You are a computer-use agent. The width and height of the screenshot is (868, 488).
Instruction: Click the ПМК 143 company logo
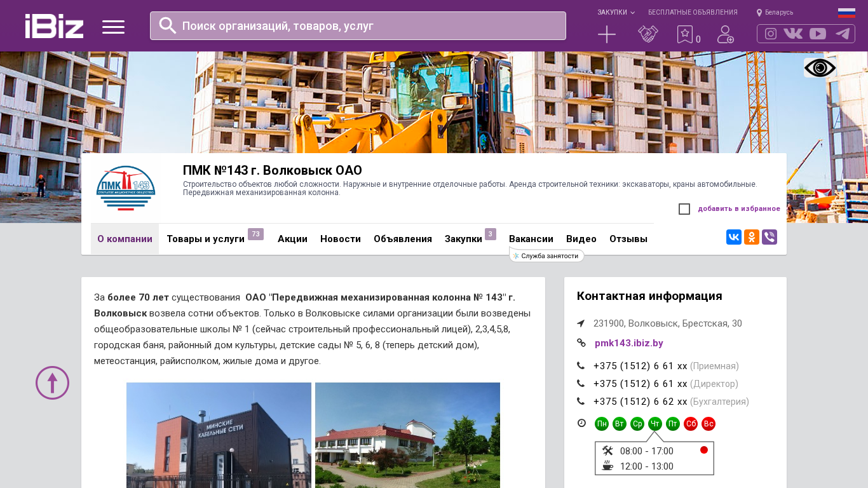tap(126, 188)
